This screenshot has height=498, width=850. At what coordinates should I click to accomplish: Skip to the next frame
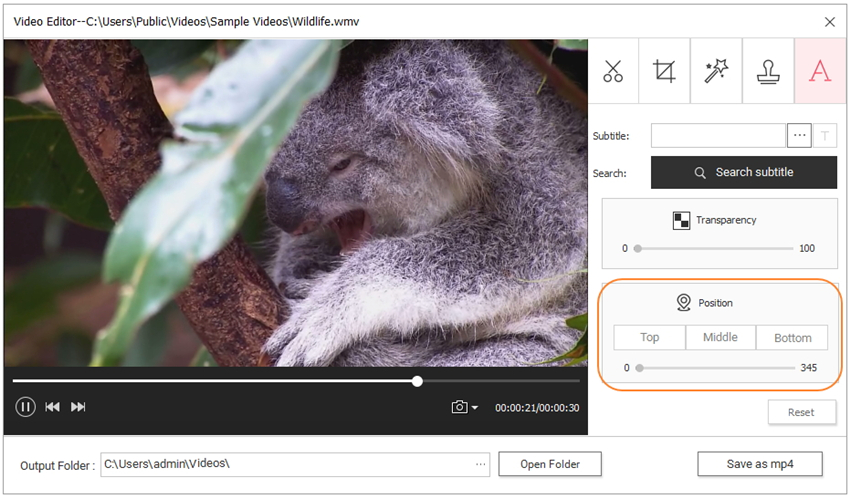tap(78, 407)
